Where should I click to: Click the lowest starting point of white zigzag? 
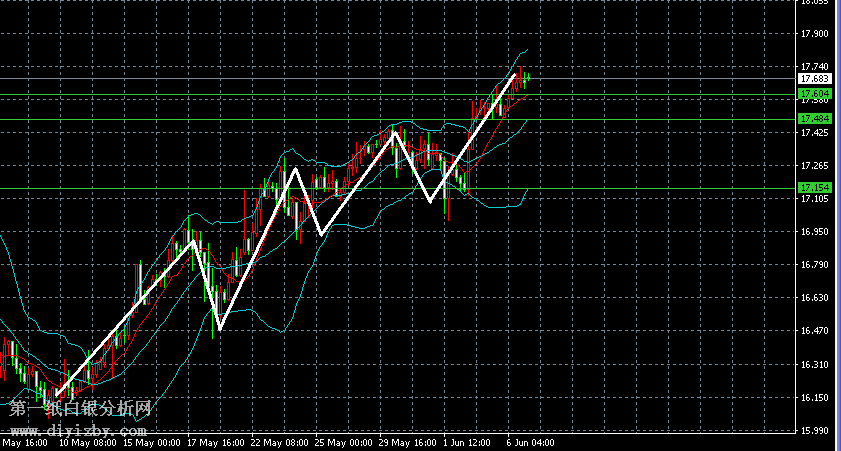click(57, 397)
